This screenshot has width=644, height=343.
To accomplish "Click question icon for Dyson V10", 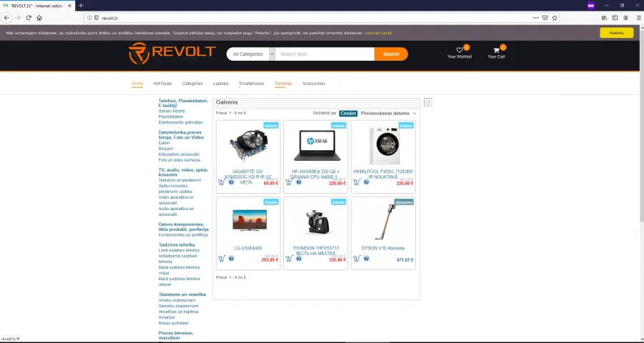I will point(366,259).
